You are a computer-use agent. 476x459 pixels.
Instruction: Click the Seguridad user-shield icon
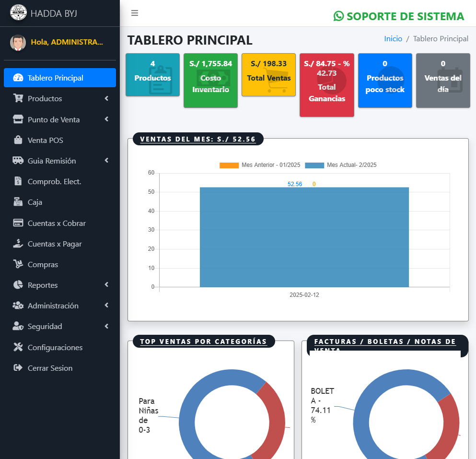18,326
